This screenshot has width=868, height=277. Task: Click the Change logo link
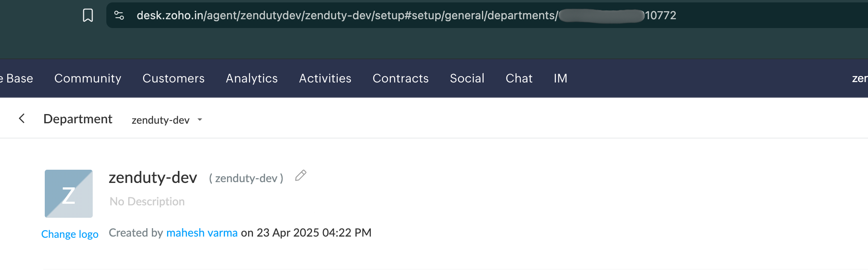click(70, 234)
